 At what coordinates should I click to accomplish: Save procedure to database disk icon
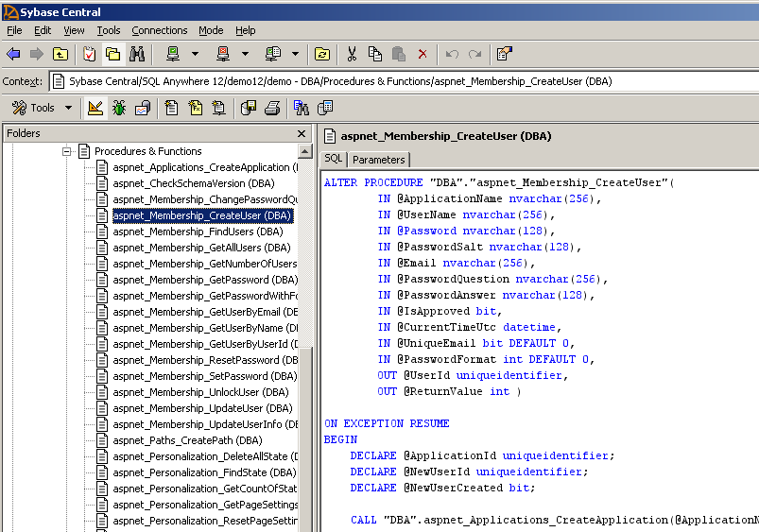point(249,108)
